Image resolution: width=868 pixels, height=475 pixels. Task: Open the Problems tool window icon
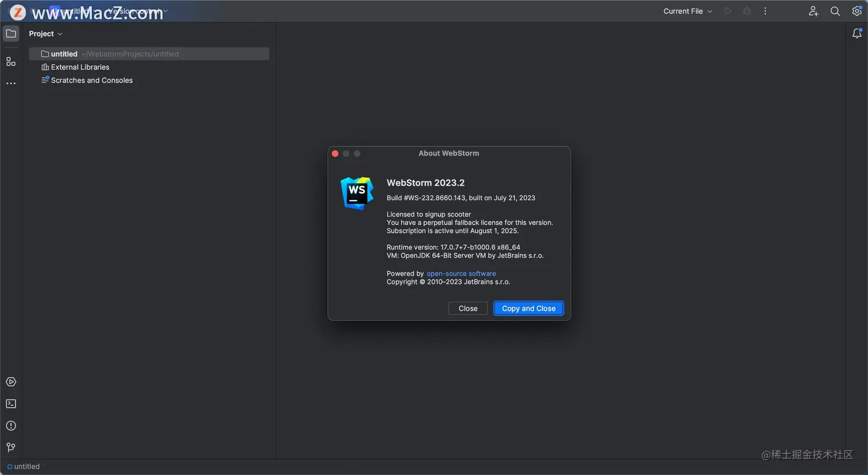(x=11, y=426)
